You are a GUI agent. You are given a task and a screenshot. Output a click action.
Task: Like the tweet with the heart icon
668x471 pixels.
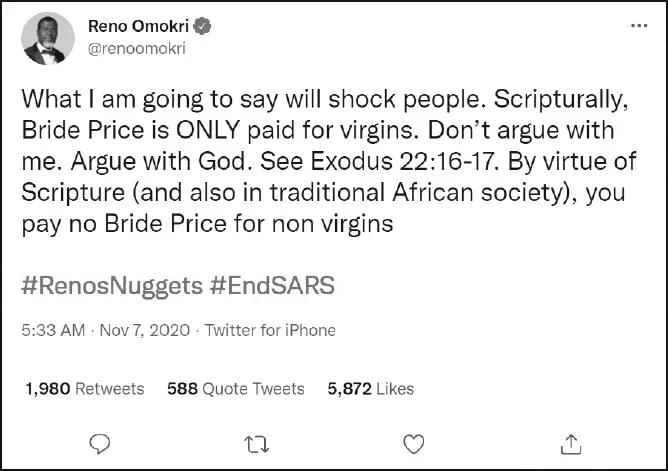click(412, 441)
